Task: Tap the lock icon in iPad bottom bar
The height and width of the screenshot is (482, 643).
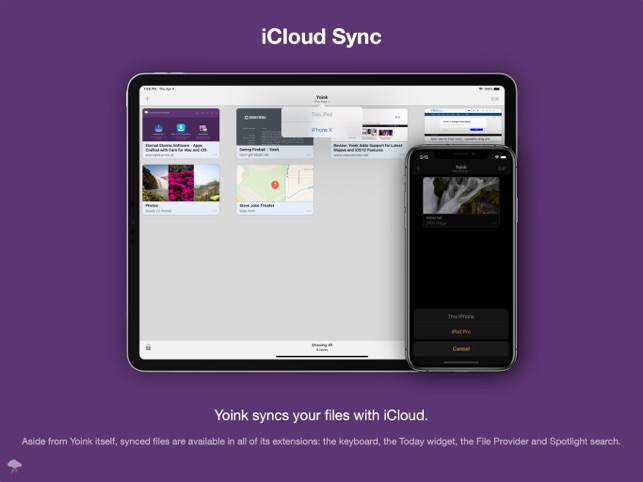Action: coord(148,347)
